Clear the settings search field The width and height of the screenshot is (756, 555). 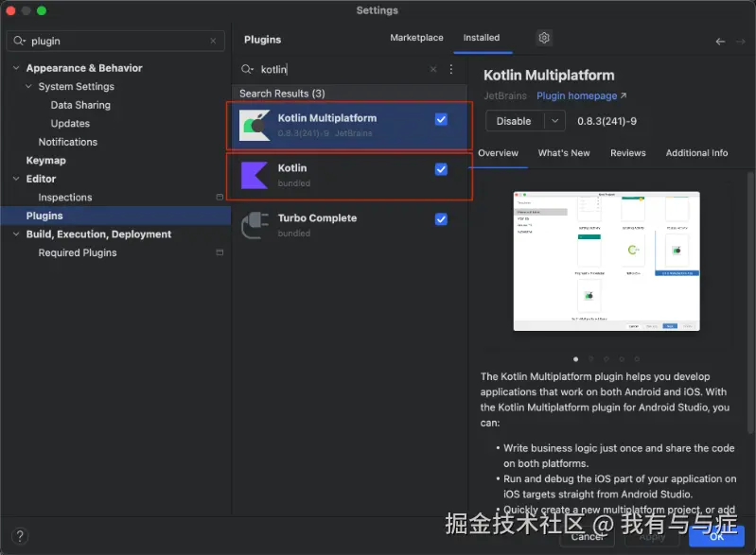(x=213, y=41)
